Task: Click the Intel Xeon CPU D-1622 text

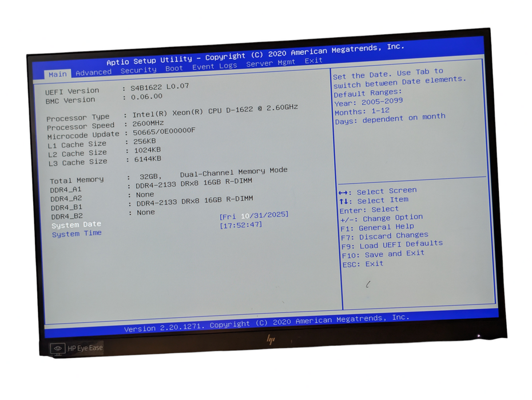Action: tap(215, 110)
